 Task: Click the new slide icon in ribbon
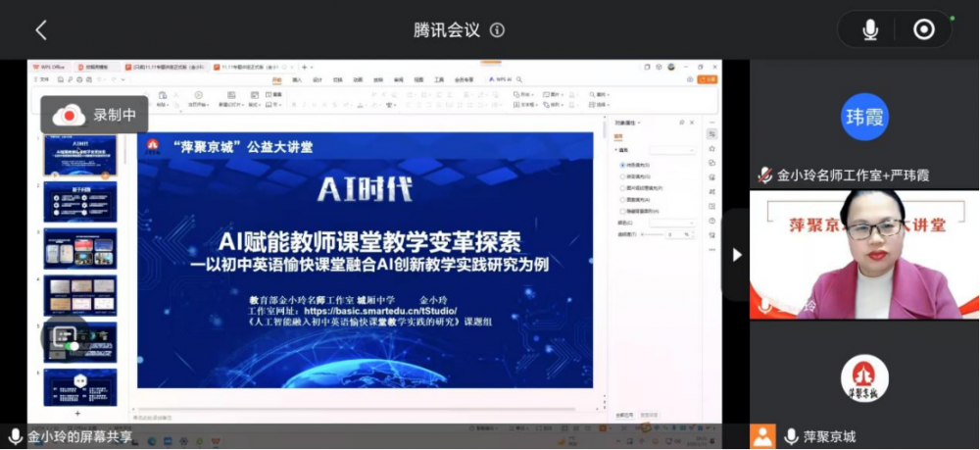pos(231,95)
